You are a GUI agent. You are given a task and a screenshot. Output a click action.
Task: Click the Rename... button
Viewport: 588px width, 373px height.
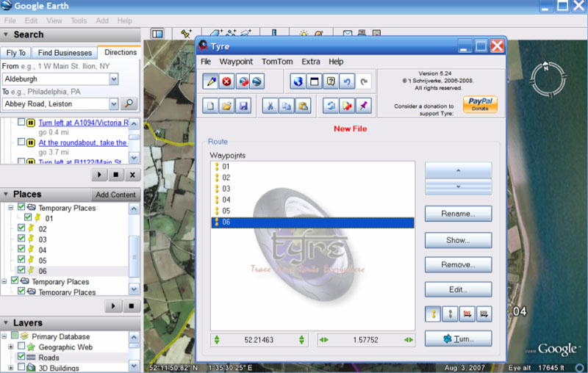(x=458, y=214)
